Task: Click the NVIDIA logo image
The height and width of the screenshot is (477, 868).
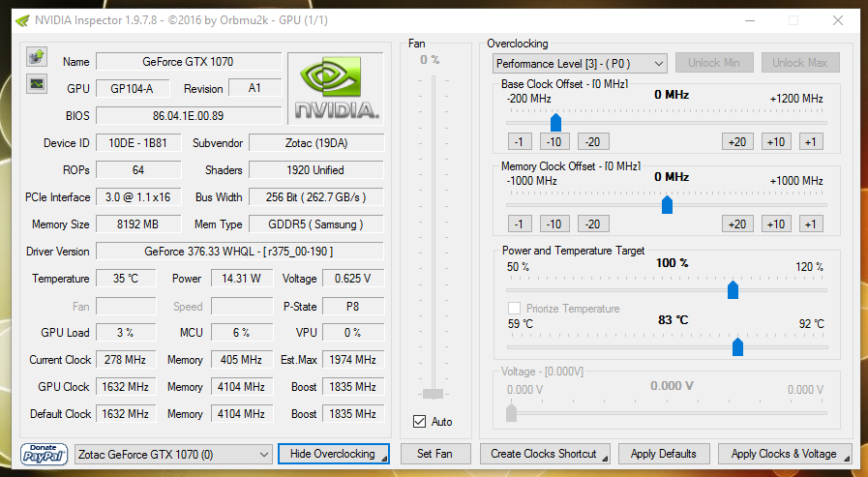Action: coord(336,89)
